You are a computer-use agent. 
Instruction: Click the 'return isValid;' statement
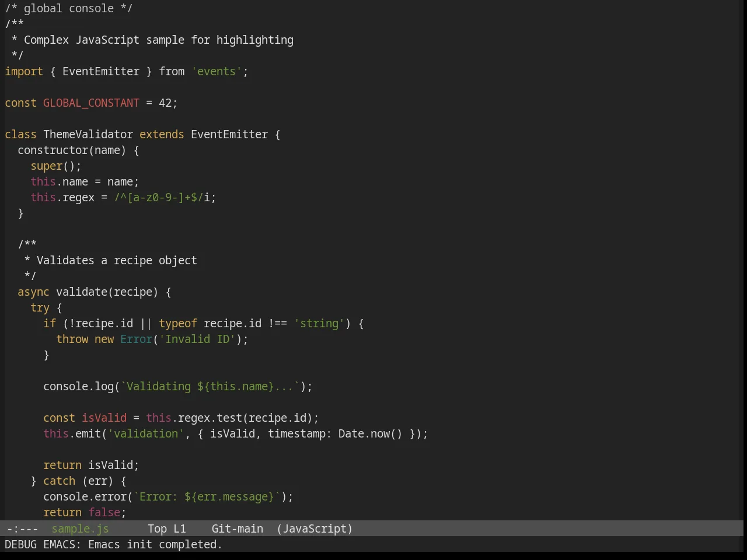[91, 466]
